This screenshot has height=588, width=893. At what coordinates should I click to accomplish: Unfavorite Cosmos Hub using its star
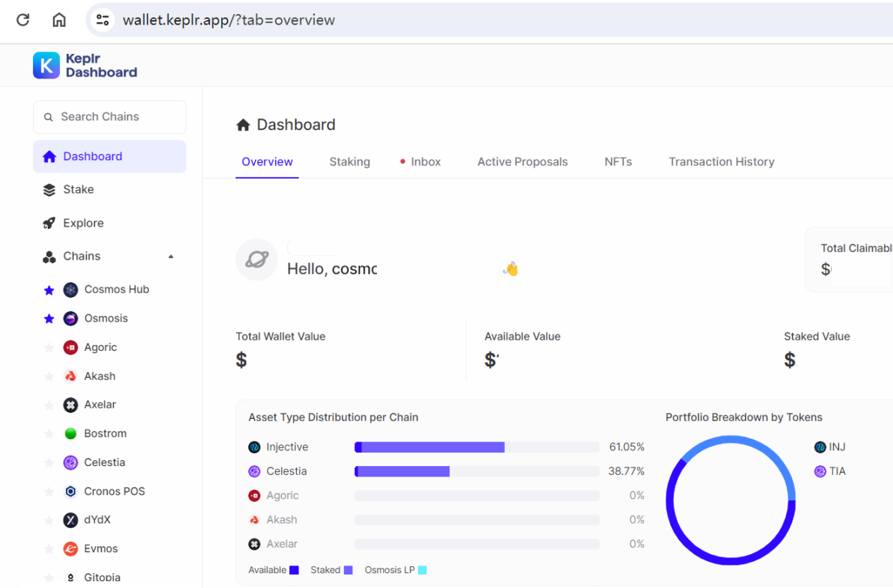49,290
